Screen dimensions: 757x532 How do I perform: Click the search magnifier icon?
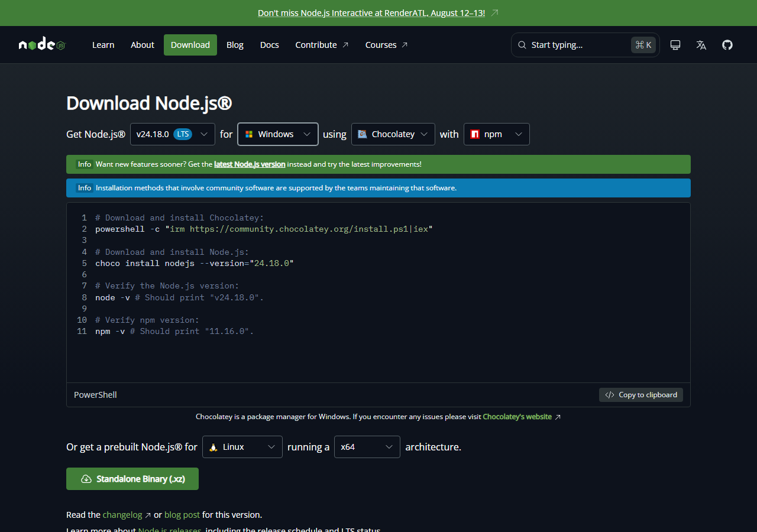point(522,45)
